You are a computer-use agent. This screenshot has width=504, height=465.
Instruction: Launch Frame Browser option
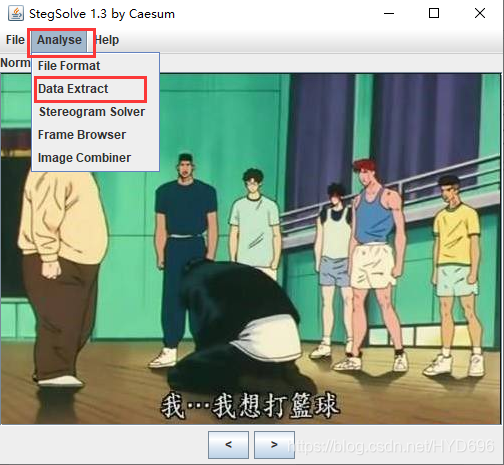pyautogui.click(x=95, y=135)
